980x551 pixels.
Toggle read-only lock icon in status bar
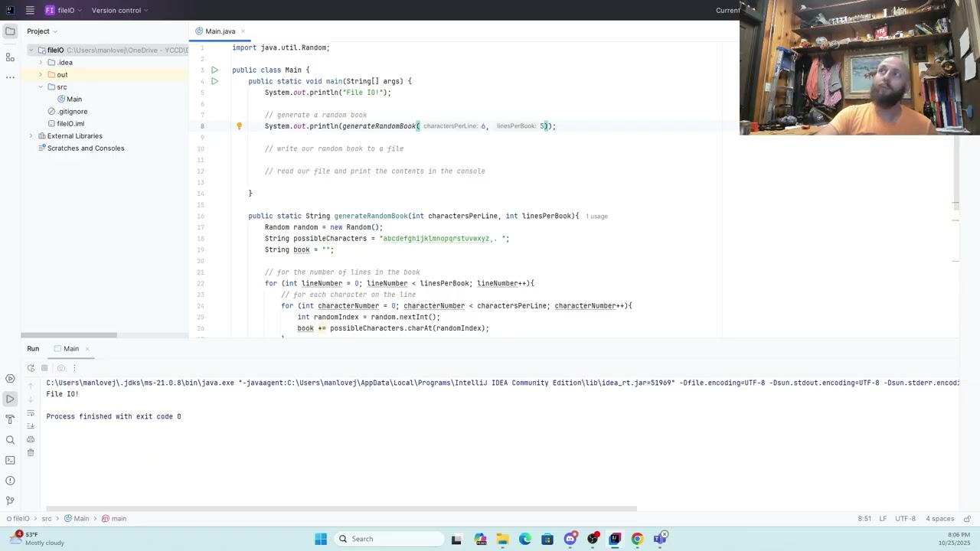click(x=967, y=519)
